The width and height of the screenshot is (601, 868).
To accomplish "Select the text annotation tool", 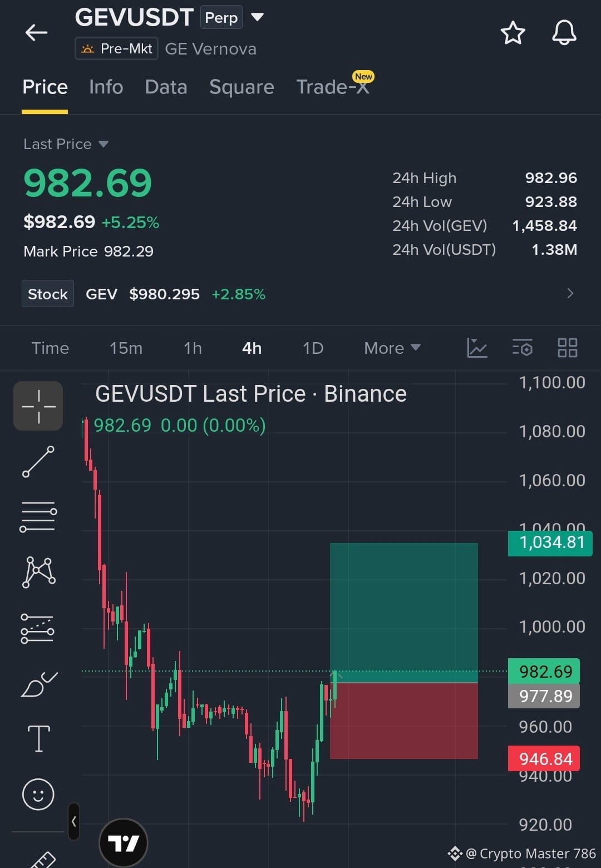I will [39, 739].
